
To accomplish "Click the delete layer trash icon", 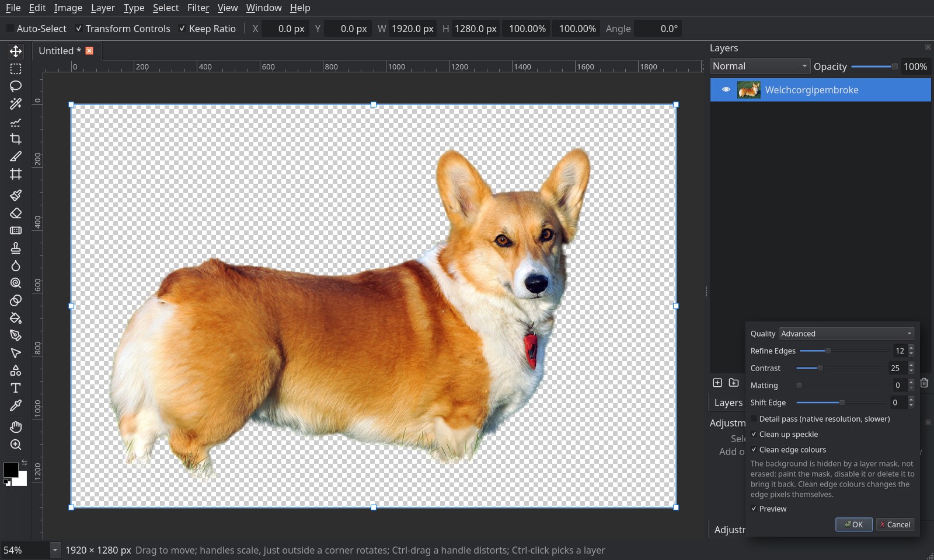I will click(x=924, y=383).
